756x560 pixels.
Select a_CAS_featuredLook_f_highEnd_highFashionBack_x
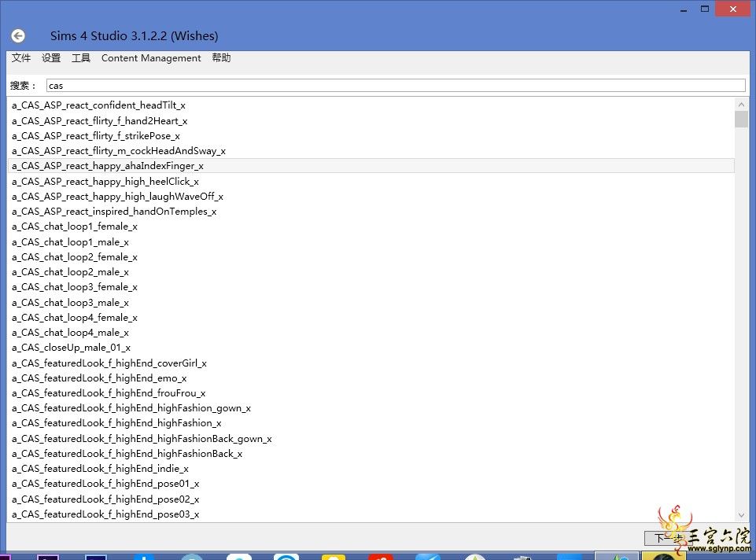tap(371, 454)
